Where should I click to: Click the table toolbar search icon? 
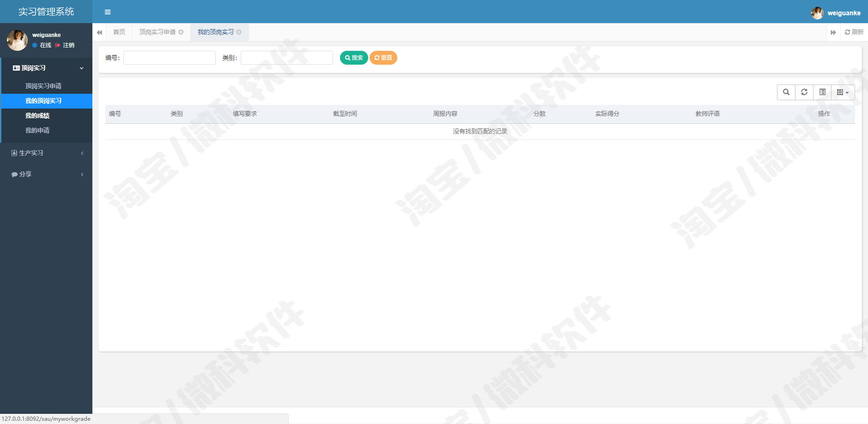click(786, 92)
